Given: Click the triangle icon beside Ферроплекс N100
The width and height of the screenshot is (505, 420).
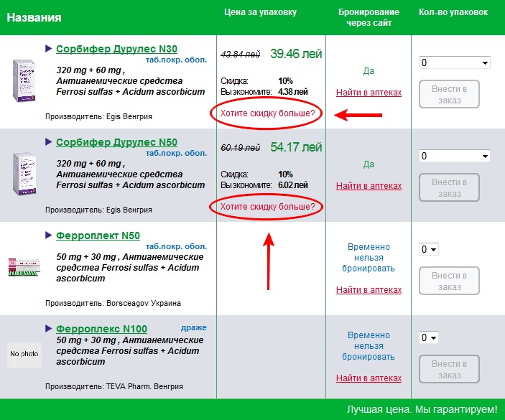Looking at the screenshot, I should pyautogui.click(x=48, y=328).
